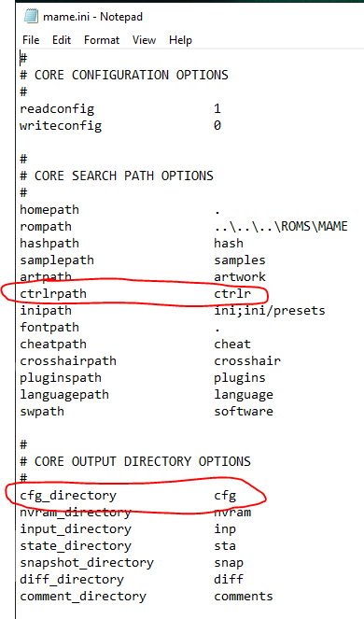Click the 'hashpath' option name
This screenshot has width=364, height=619.
coord(49,243)
